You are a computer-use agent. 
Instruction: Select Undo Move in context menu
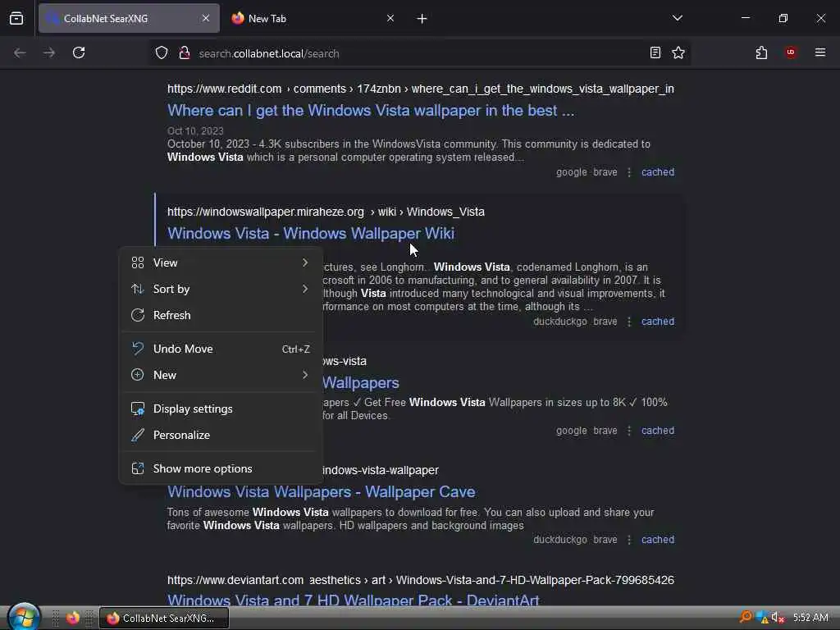220,349
